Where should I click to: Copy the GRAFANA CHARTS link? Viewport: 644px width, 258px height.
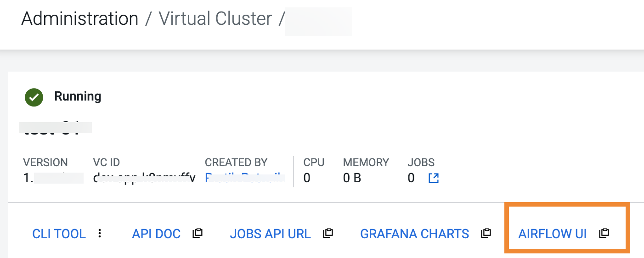[486, 233]
